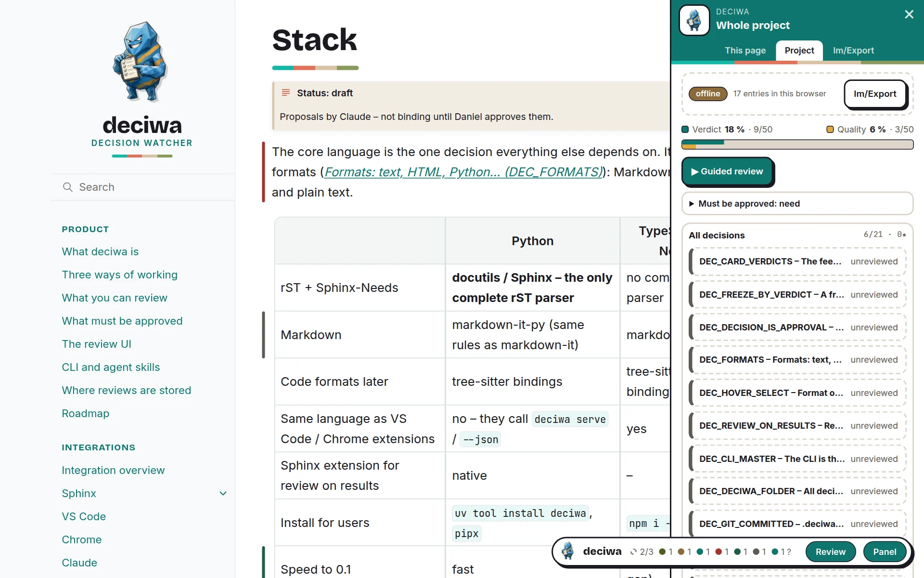Click the Verdict teal legend square
Image resolution: width=924 pixels, height=578 pixels.
685,129
